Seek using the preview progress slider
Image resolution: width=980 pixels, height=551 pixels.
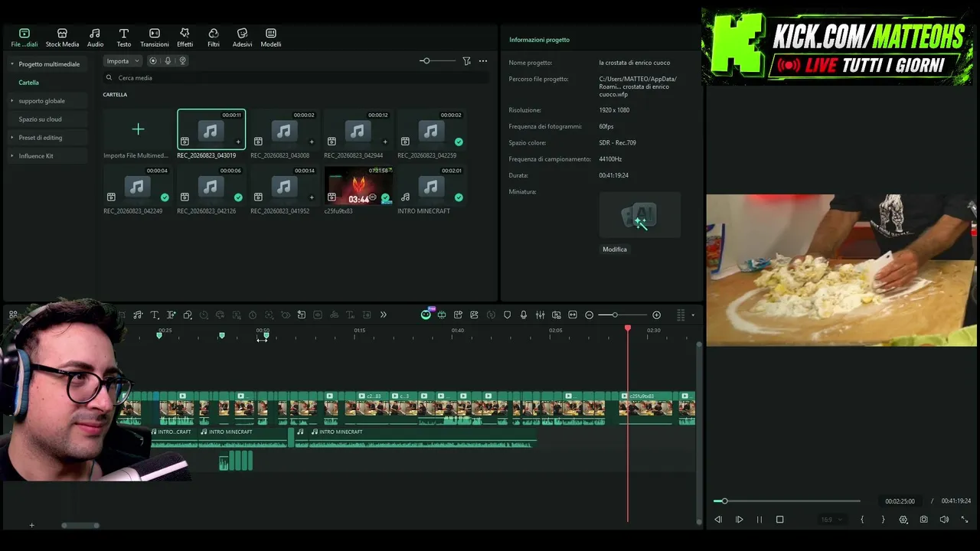coord(787,501)
